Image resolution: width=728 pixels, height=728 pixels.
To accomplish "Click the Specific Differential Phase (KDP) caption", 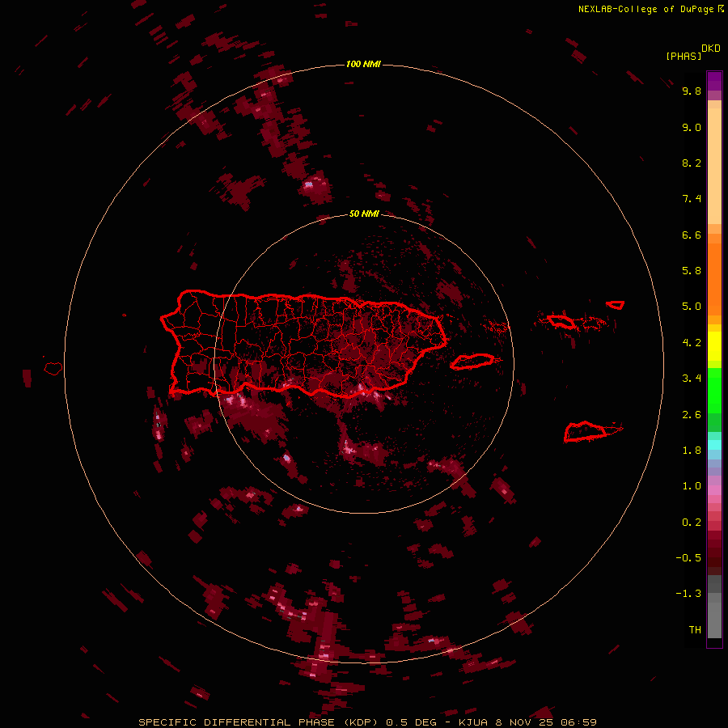I will [367, 722].
